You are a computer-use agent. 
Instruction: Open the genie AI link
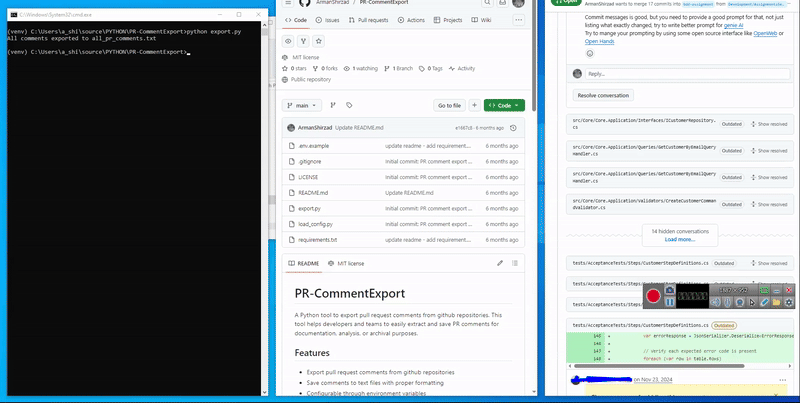pyautogui.click(x=733, y=25)
